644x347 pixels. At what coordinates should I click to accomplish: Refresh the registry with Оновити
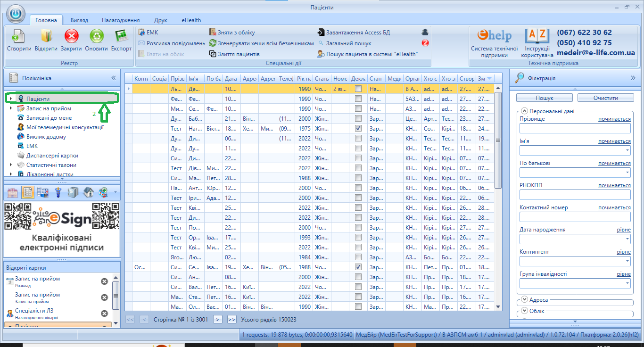[x=97, y=41]
